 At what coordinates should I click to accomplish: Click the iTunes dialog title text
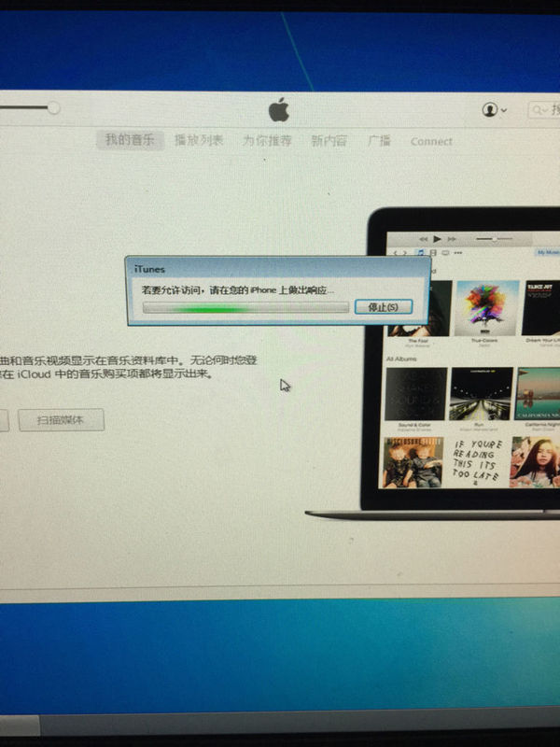coord(149,269)
